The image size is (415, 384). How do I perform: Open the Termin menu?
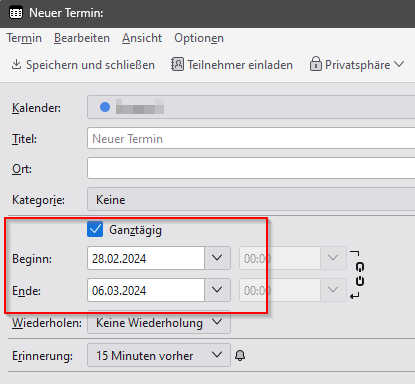coord(24,38)
